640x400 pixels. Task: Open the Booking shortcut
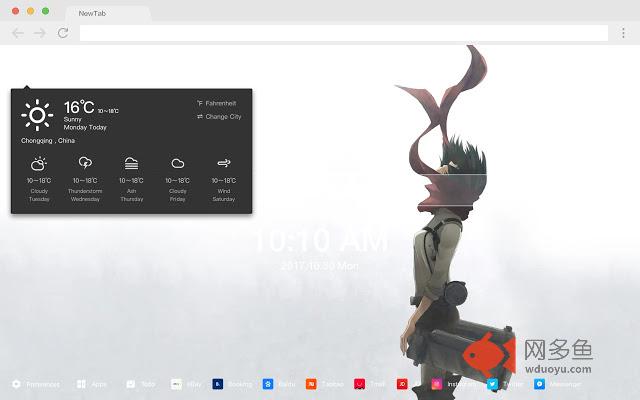231,384
